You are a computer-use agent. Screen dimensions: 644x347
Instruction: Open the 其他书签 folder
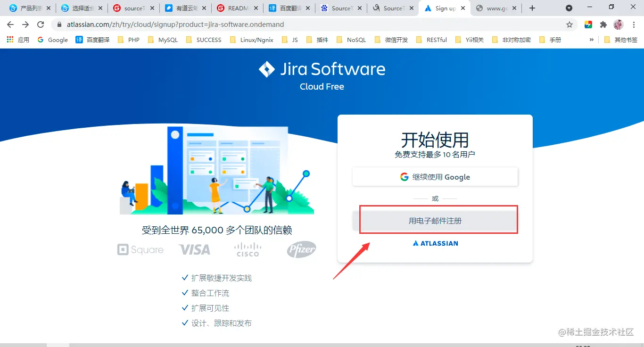621,40
